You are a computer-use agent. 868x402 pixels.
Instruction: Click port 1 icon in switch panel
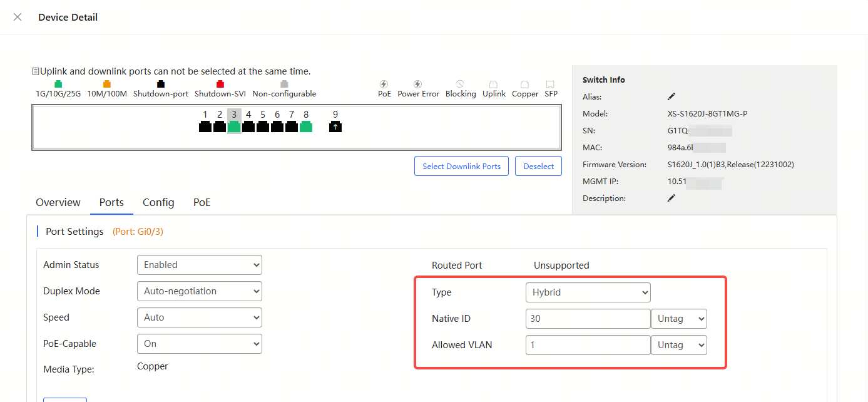click(205, 126)
